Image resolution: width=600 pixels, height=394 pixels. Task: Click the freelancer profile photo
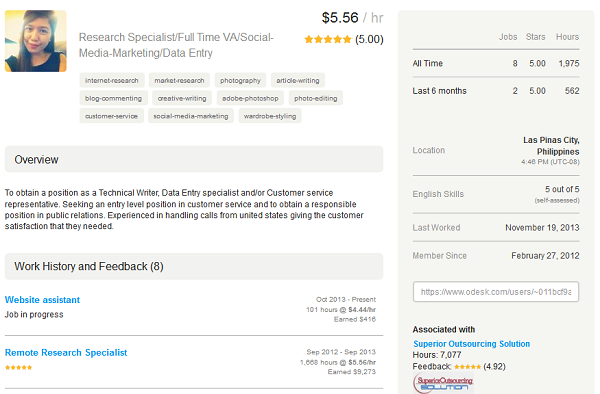[x=36, y=41]
